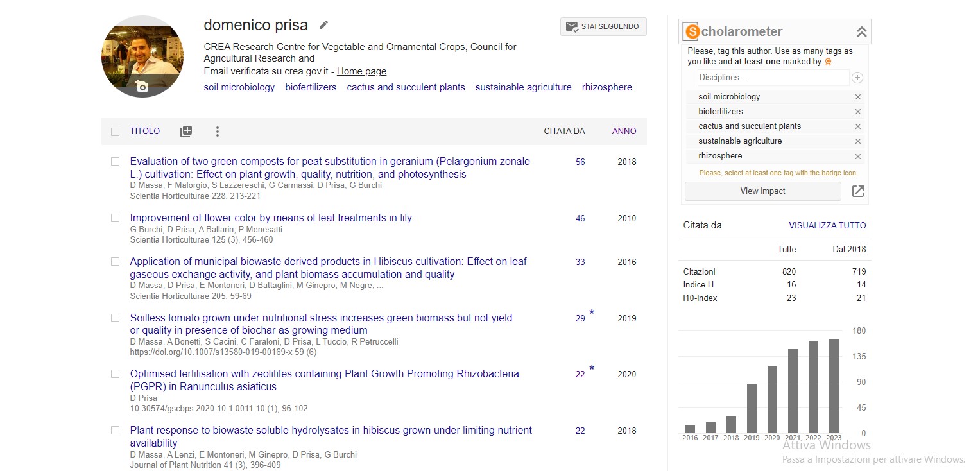Click the pencil edit icon beside the name
Viewport: 980px width, 471px height.
(x=324, y=25)
